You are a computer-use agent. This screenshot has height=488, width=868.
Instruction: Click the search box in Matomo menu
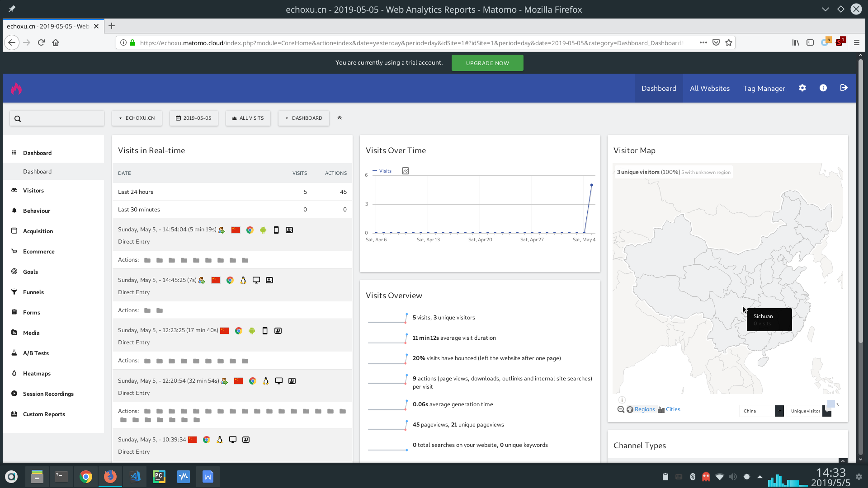pyautogui.click(x=57, y=118)
